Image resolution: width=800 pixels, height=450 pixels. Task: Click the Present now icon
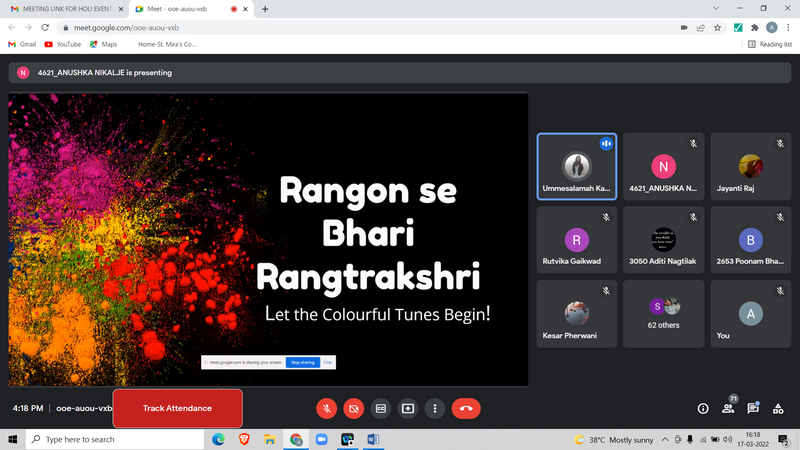pos(408,408)
